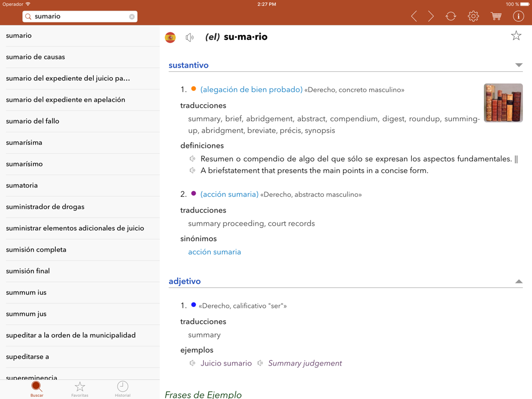
Task: Tap the Spanish flag language icon
Action: tap(170, 37)
